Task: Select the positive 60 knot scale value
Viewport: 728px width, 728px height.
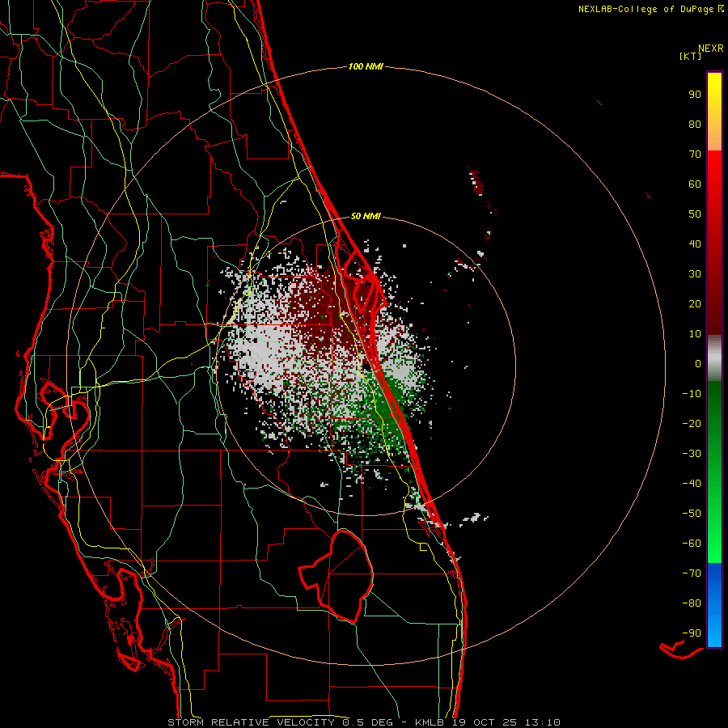Action: pos(695,184)
